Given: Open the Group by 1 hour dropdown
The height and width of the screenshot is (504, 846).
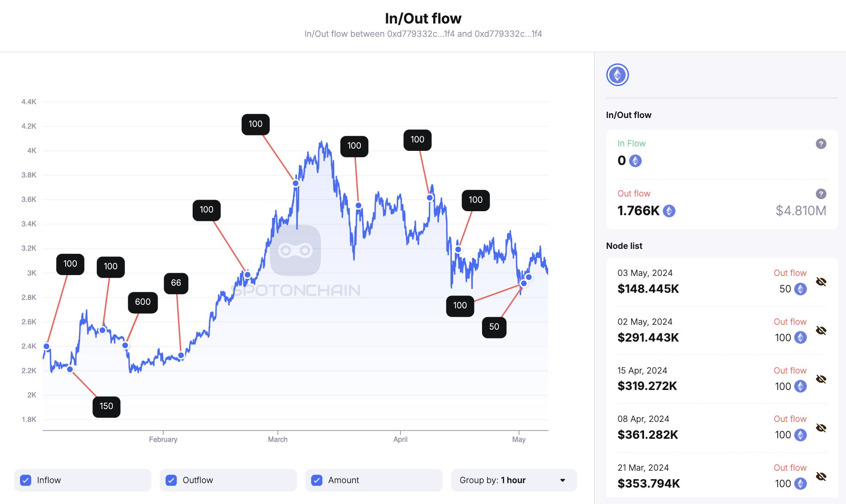Looking at the screenshot, I should [x=514, y=480].
